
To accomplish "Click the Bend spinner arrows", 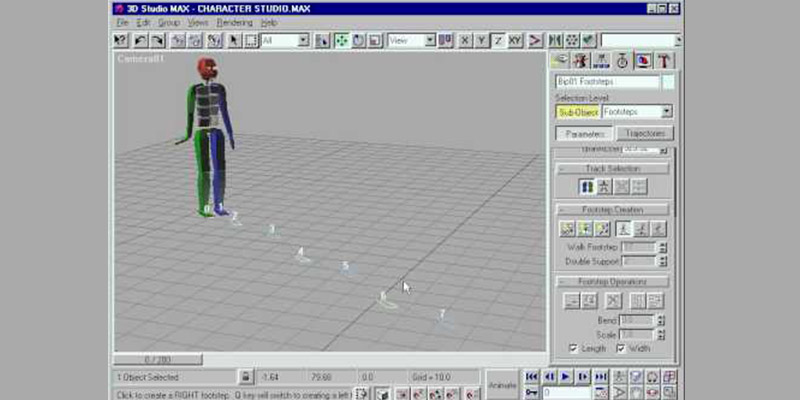I will [x=661, y=321].
